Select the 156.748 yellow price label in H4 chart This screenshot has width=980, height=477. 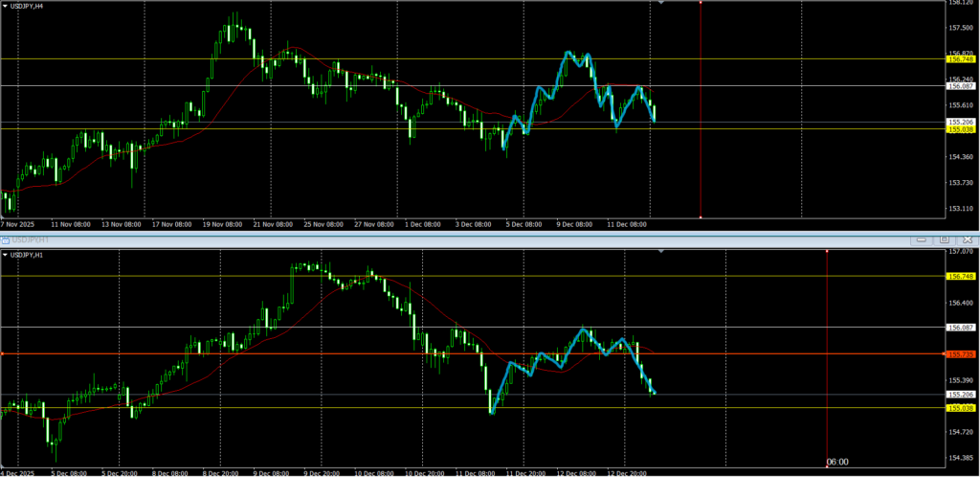click(x=960, y=58)
